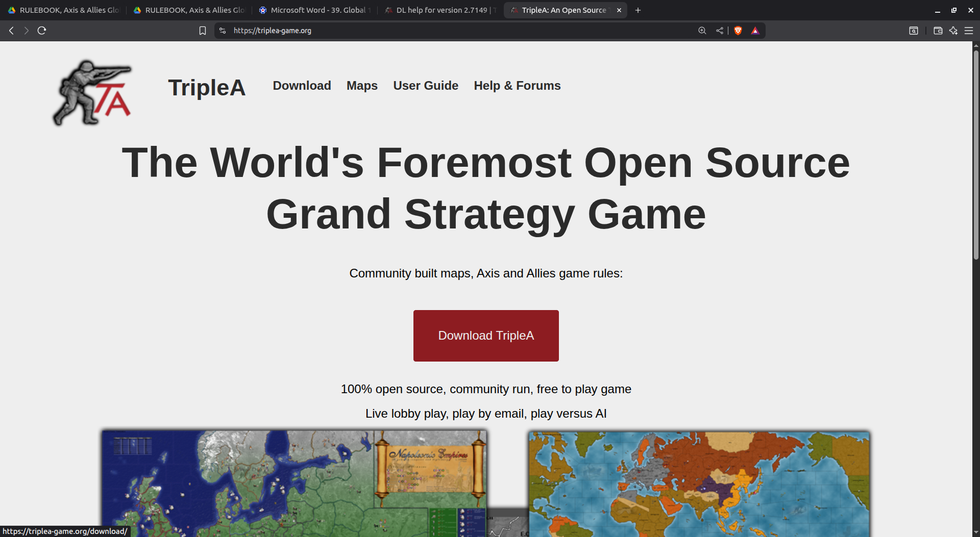
Task: Switch to first RULEBOOK Axis & Allies tab
Action: point(64,10)
